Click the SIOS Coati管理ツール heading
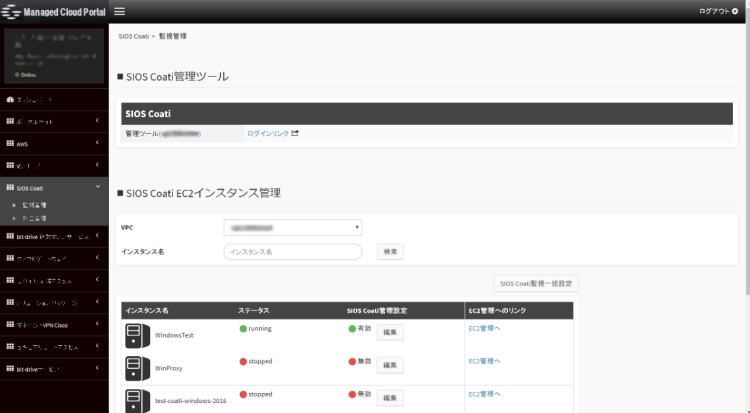 click(177, 77)
